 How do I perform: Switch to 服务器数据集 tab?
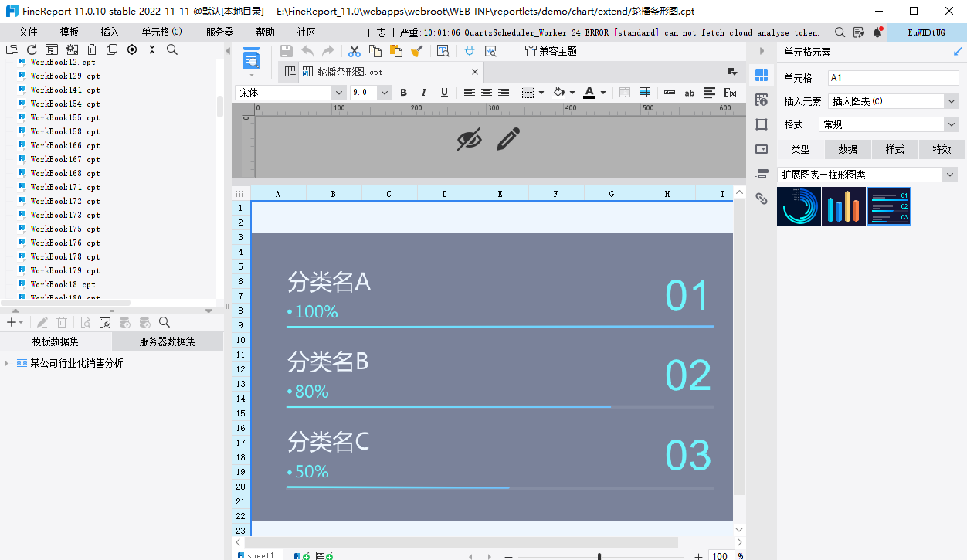point(168,341)
